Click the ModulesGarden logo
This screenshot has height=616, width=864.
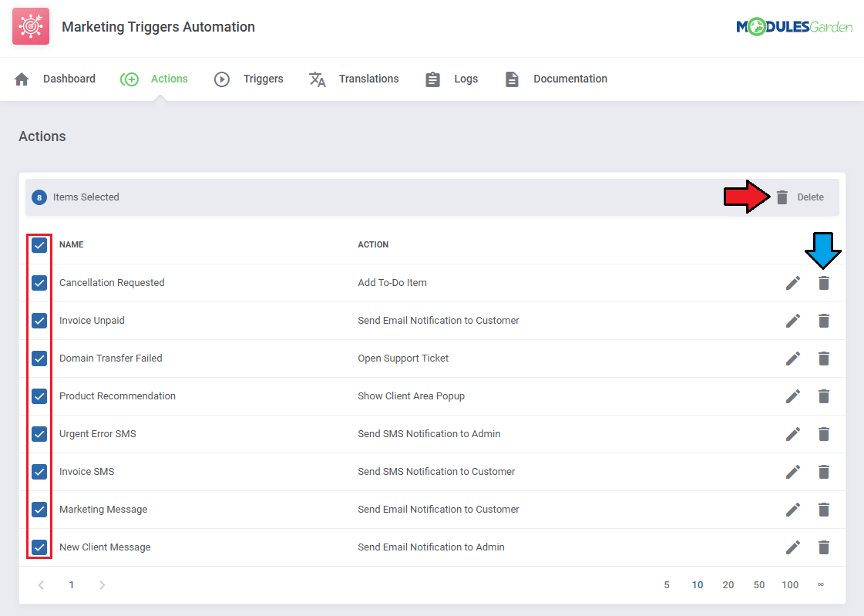click(794, 26)
